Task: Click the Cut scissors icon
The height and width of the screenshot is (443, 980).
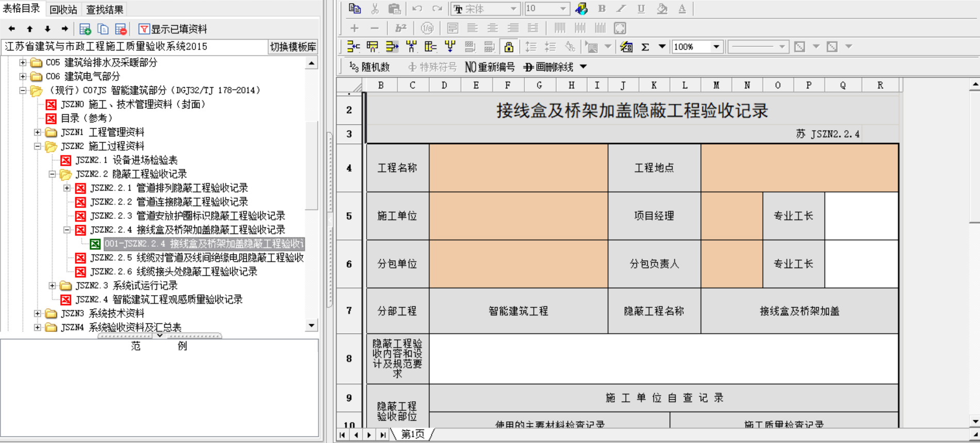Action: click(x=375, y=9)
